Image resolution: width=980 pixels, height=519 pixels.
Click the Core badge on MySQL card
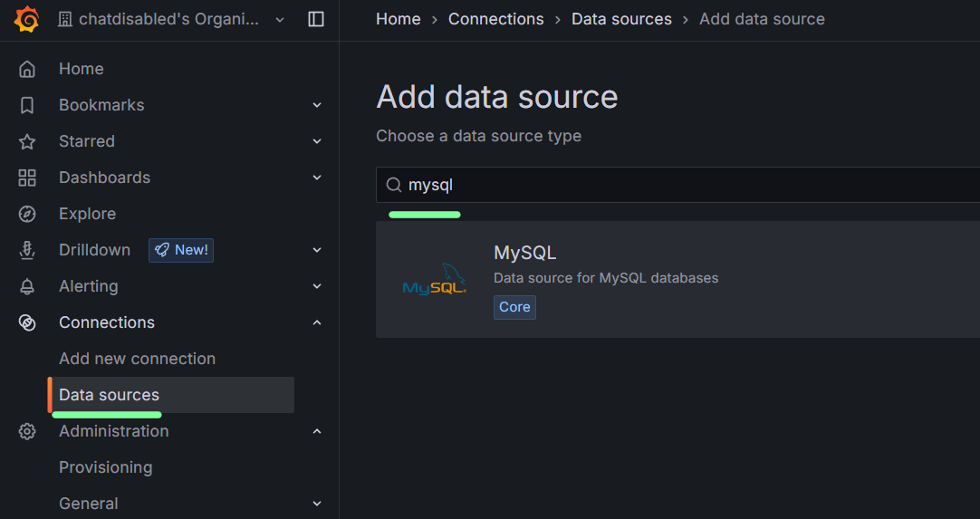click(514, 308)
